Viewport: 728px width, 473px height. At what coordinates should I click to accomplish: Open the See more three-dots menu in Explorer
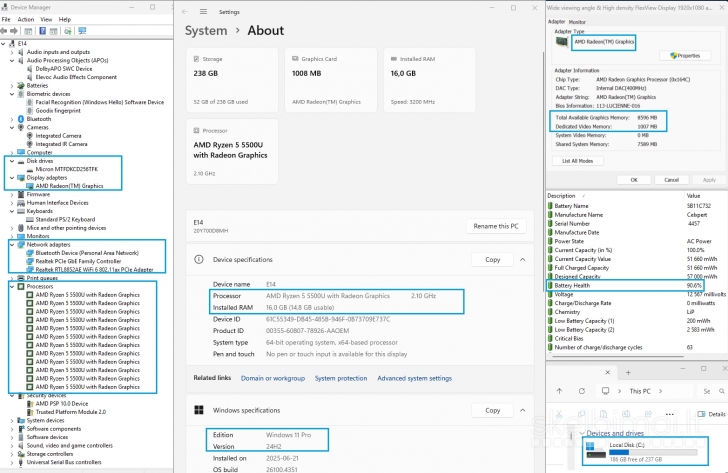coord(670,414)
